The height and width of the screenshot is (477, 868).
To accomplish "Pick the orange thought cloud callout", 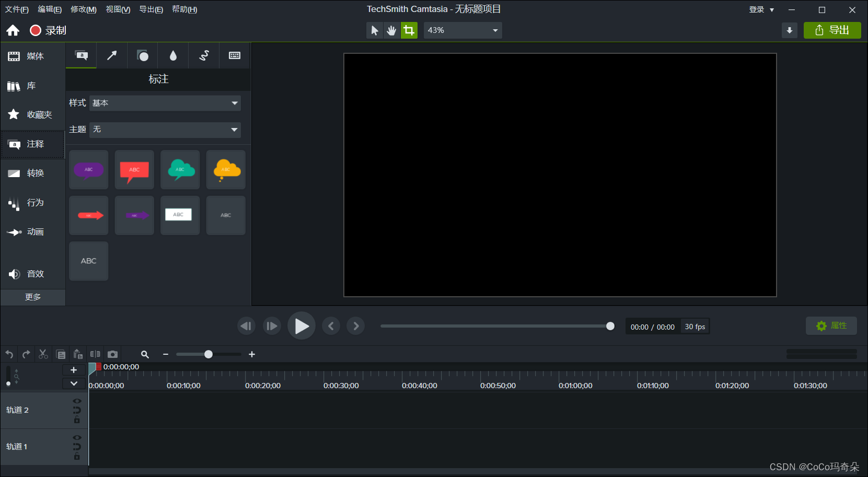I will point(226,170).
